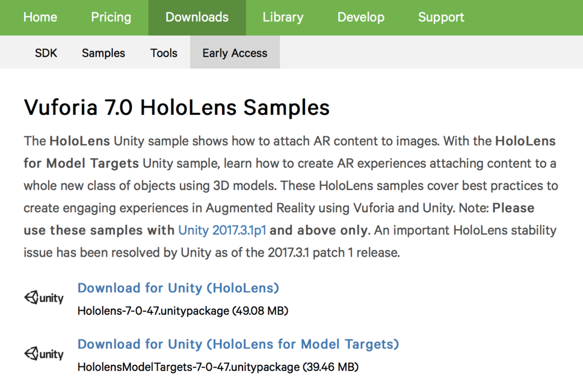Click the Download for Unity (HoloLens) link
Viewport: 583px width, 392px height.
click(x=178, y=288)
